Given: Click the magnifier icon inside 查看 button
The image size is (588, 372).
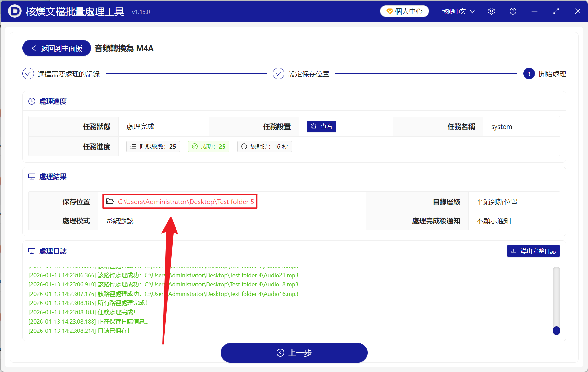Looking at the screenshot, I should point(314,126).
